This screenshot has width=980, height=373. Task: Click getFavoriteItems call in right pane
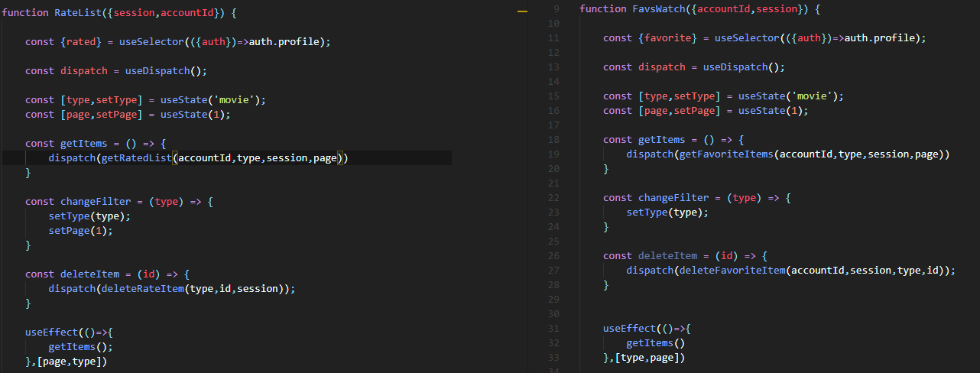(726, 154)
